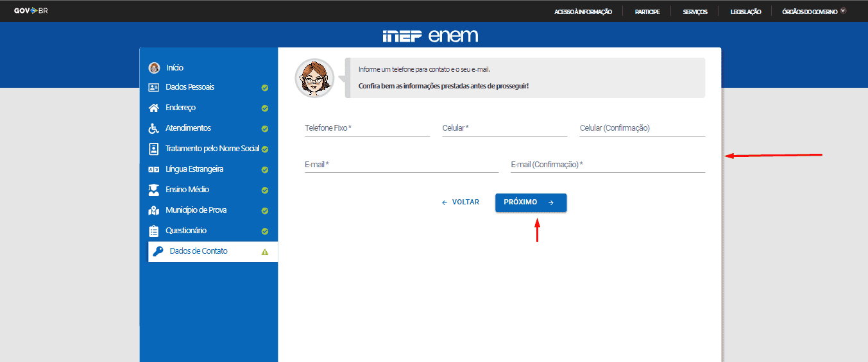
Task: Click the wheelchair icon for Atendimentos
Action: (153, 128)
